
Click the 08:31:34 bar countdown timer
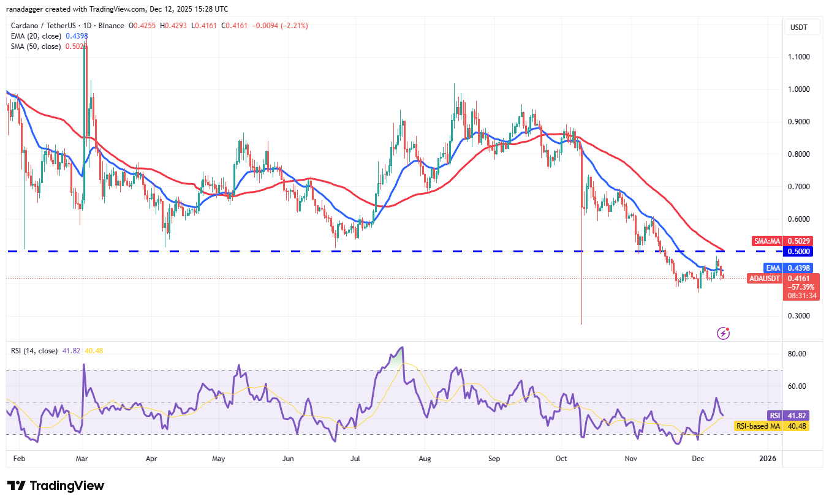pos(803,295)
